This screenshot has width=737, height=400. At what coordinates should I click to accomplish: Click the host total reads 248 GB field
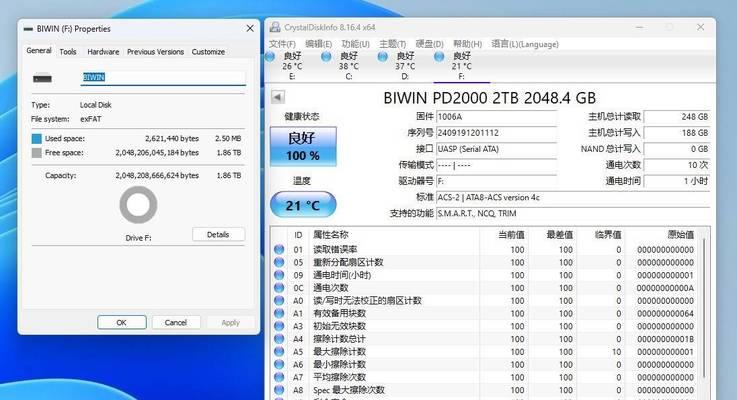677,117
